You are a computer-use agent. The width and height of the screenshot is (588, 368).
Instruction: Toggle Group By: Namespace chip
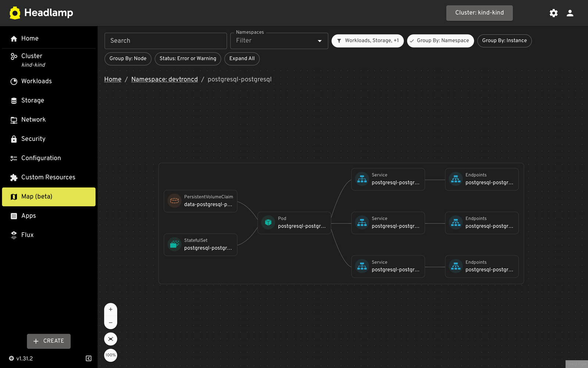440,40
